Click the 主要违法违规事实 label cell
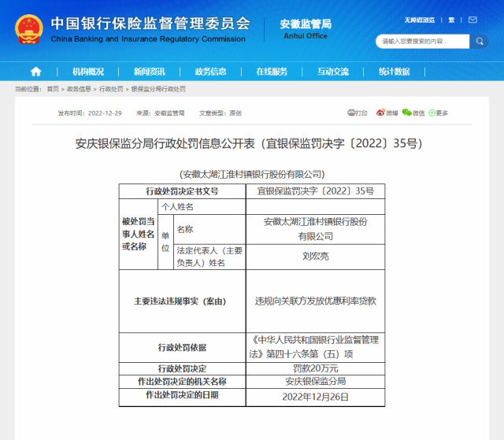504x440 pixels. point(182,301)
